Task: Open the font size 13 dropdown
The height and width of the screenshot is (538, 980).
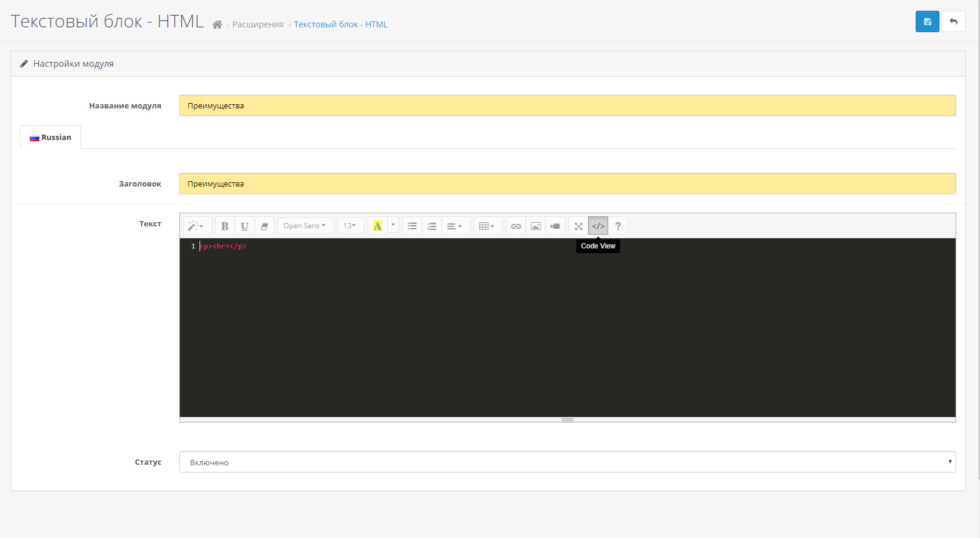Action: tap(350, 226)
